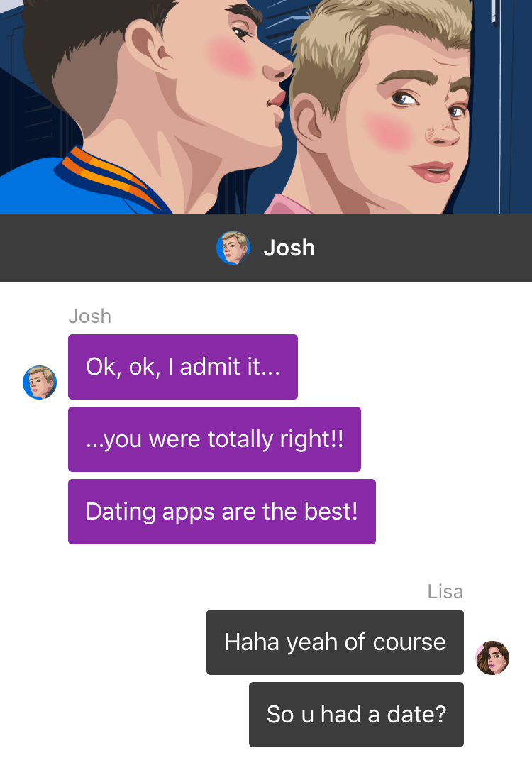Open the Josh contact name in the header

tap(289, 248)
